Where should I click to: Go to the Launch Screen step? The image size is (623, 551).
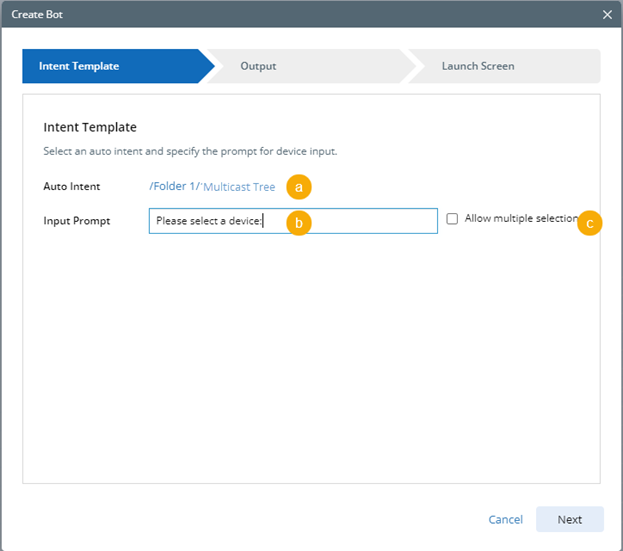478,66
